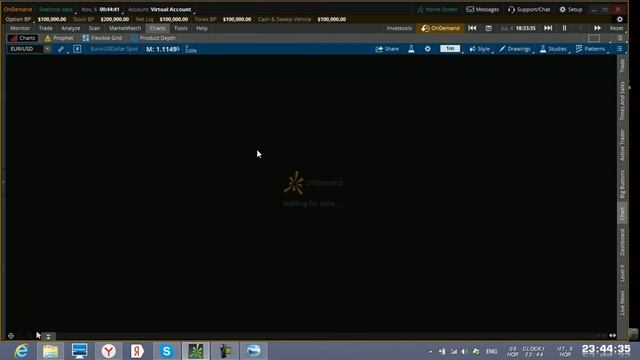
Task: Select the Chart sidebar gadget
Action: tap(622, 214)
